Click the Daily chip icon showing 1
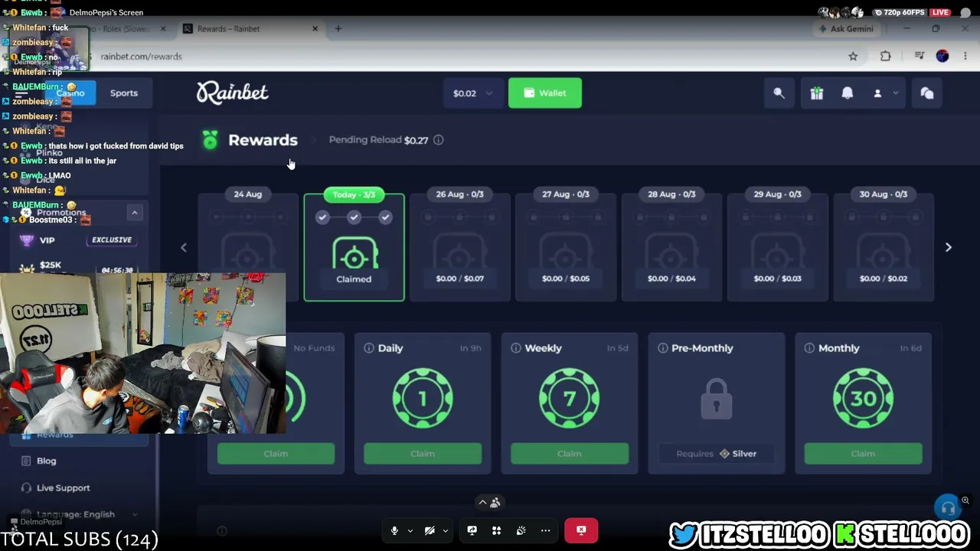 tap(423, 398)
